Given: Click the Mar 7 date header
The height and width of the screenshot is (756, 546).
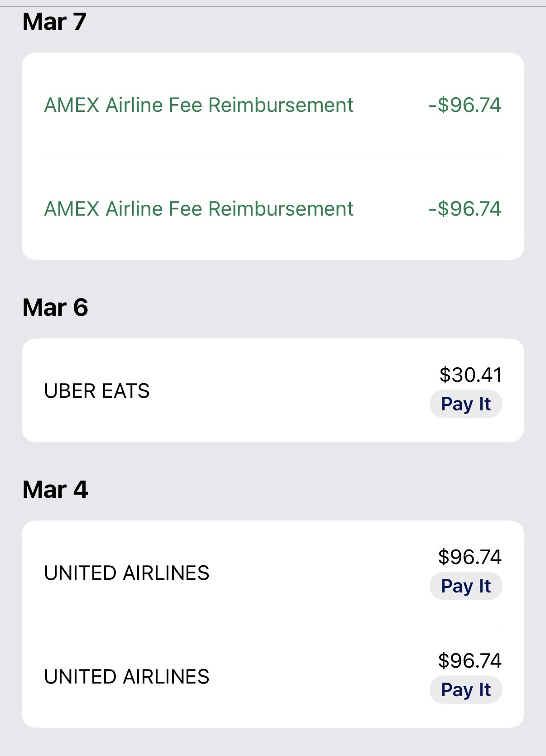Looking at the screenshot, I should coord(54,22).
